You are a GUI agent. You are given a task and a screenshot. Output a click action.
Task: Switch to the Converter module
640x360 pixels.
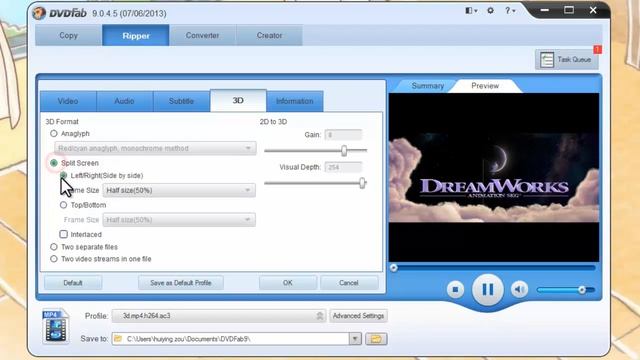(x=202, y=36)
